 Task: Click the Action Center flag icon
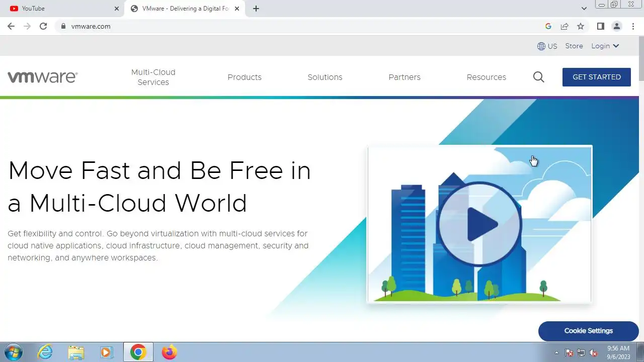(x=569, y=352)
